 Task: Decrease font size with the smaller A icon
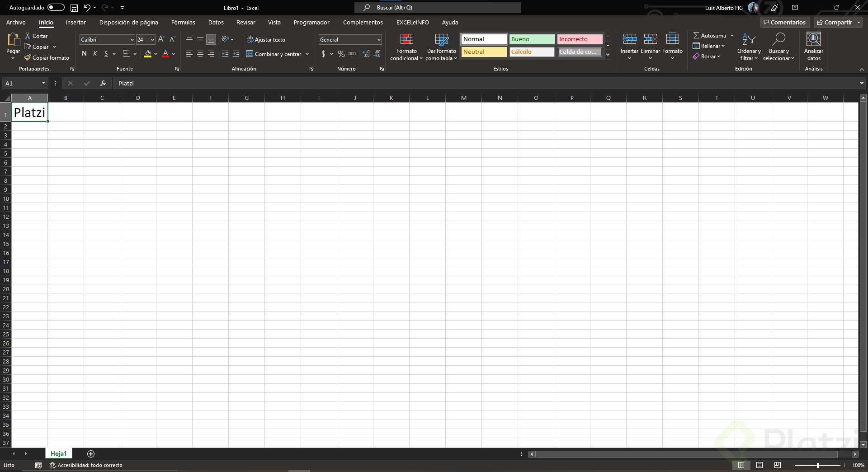coord(172,39)
